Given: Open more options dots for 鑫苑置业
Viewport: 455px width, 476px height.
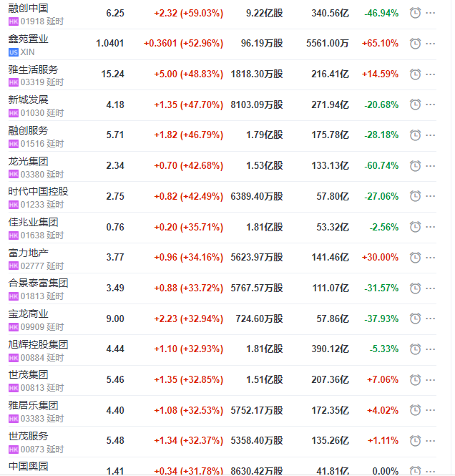Looking at the screenshot, I should tap(431, 44).
